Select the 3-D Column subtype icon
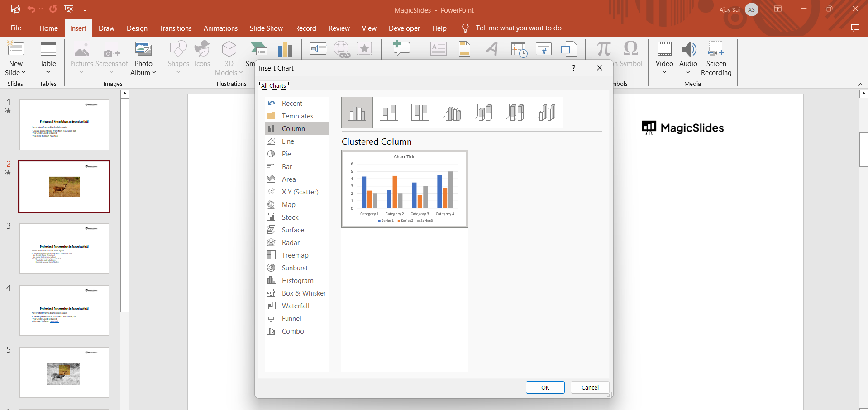The height and width of the screenshot is (410, 868). (x=547, y=113)
